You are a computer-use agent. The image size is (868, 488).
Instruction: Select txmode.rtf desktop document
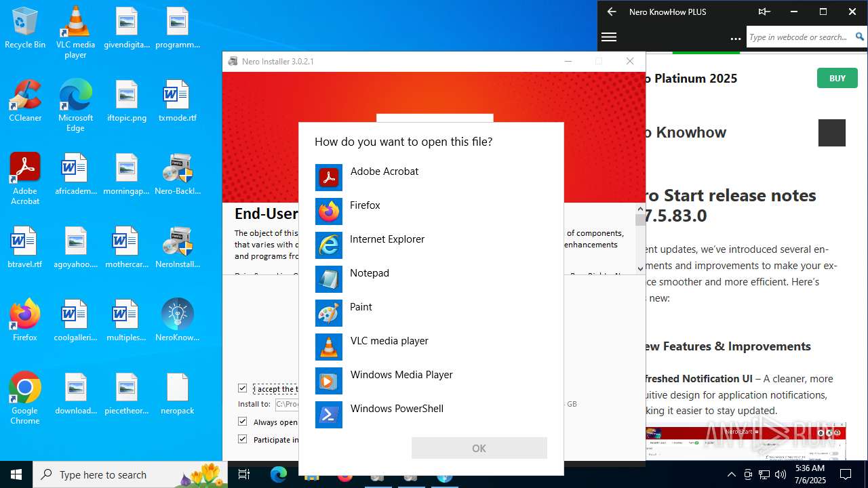pos(178,101)
